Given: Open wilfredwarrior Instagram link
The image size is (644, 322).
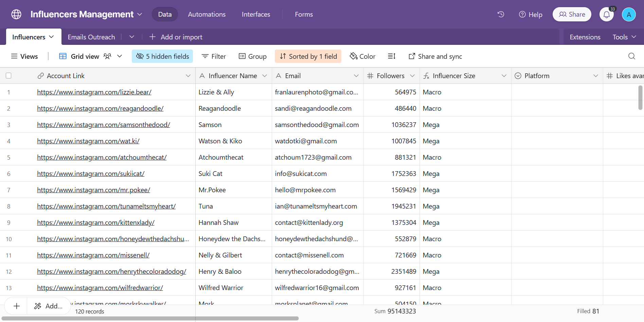Looking at the screenshot, I should (100, 288).
